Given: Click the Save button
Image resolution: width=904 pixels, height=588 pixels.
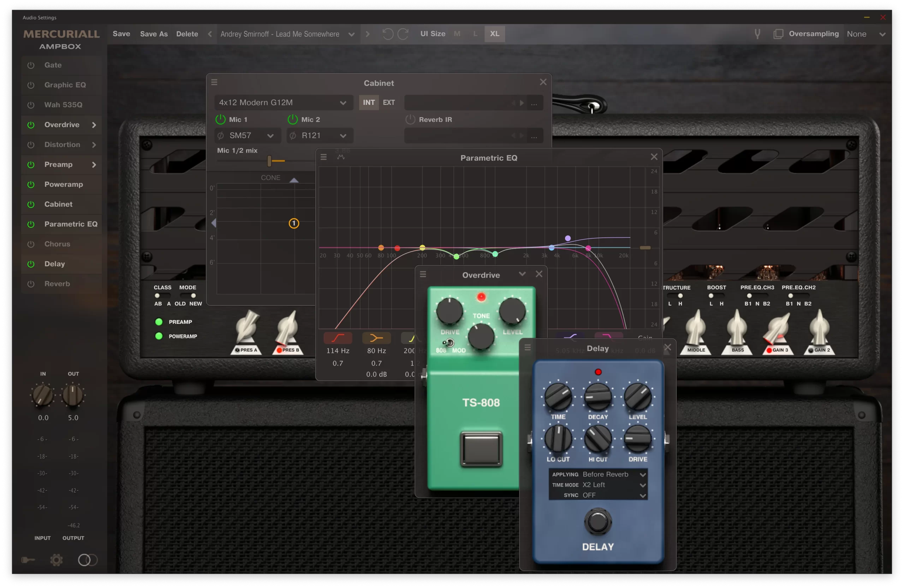Looking at the screenshot, I should tap(121, 34).
